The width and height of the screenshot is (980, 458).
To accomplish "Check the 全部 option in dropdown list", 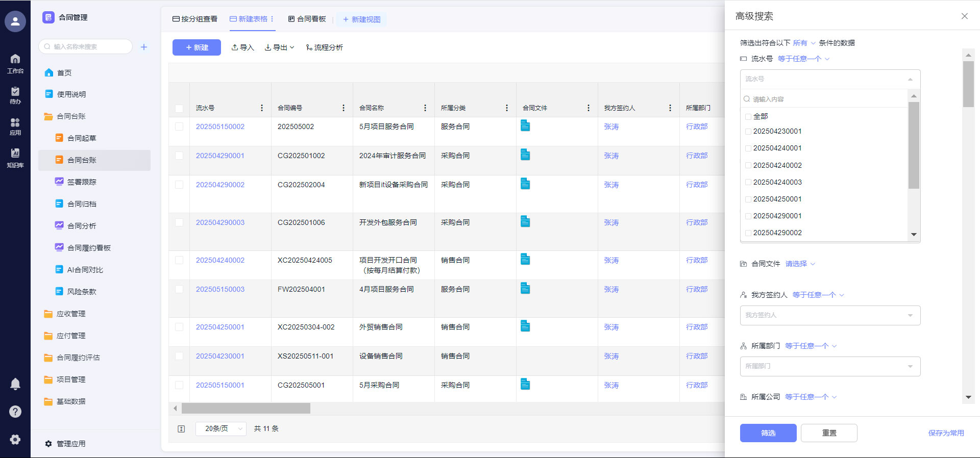I will click(748, 117).
